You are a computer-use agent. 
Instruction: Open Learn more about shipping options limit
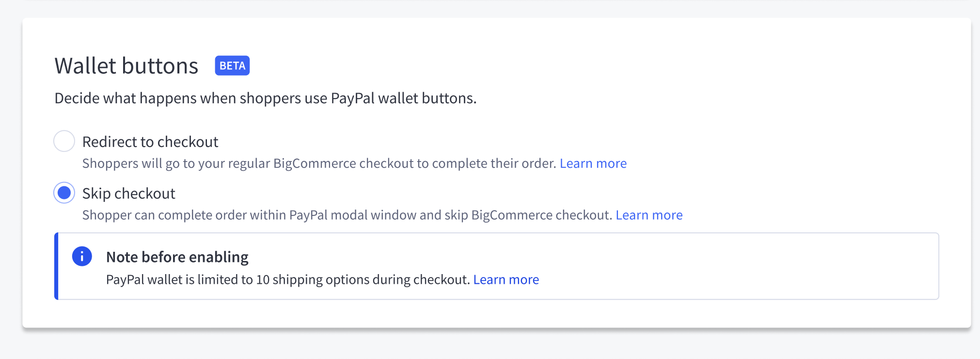click(x=506, y=279)
